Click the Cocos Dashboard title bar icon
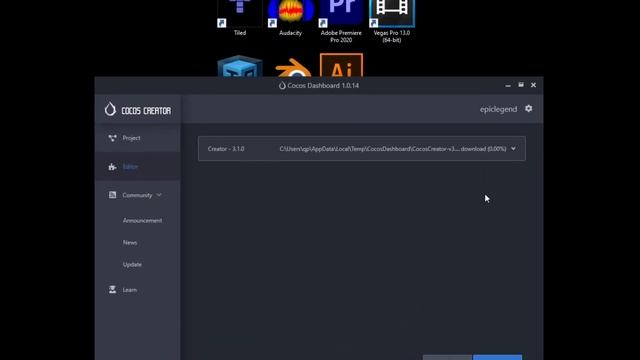 tap(282, 85)
